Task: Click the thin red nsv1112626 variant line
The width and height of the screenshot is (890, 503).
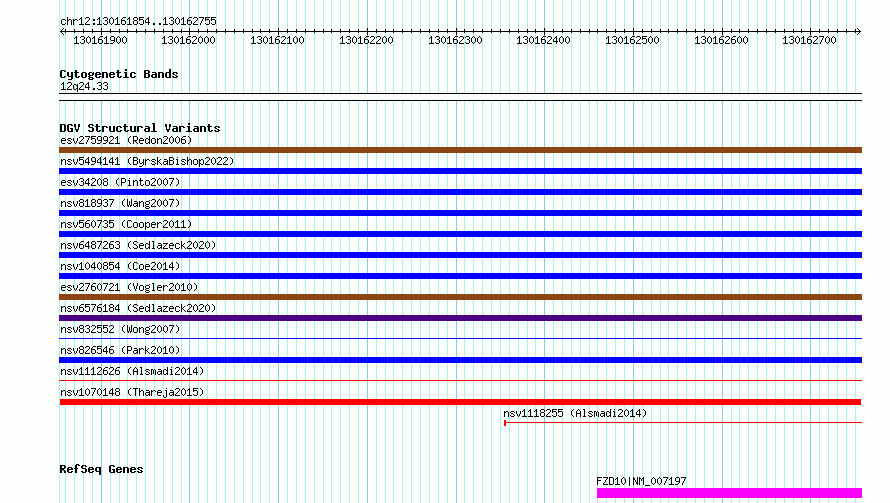Action: [x=460, y=381]
